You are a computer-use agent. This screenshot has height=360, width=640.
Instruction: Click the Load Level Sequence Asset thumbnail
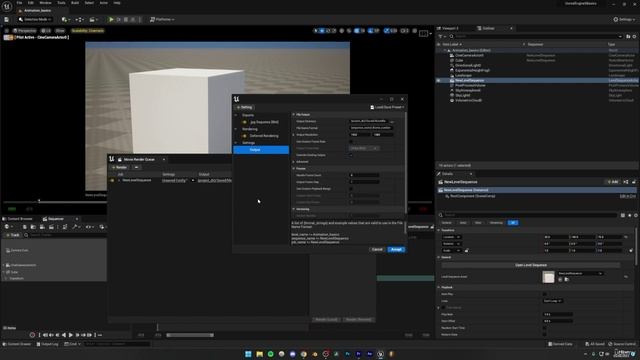[x=548, y=277]
